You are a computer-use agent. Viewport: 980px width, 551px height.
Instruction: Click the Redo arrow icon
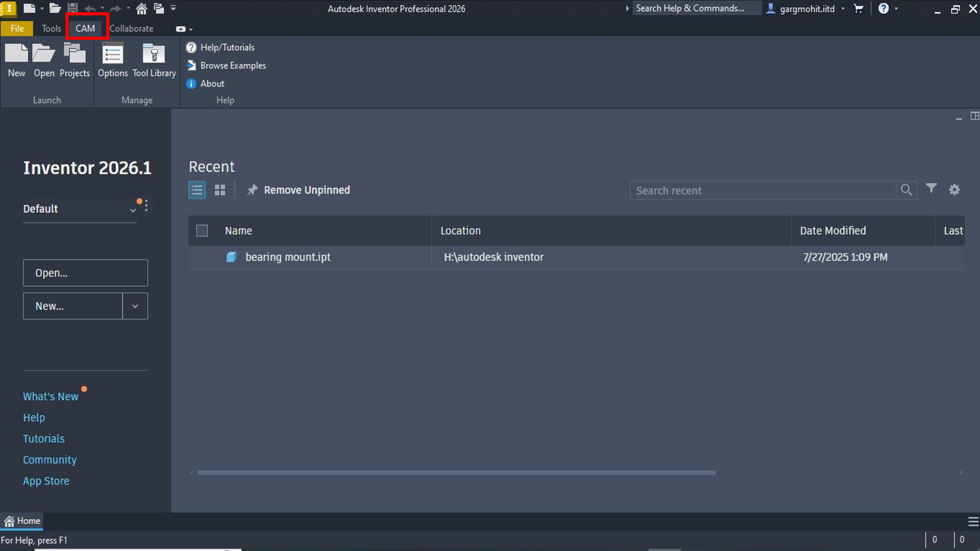pos(116,8)
